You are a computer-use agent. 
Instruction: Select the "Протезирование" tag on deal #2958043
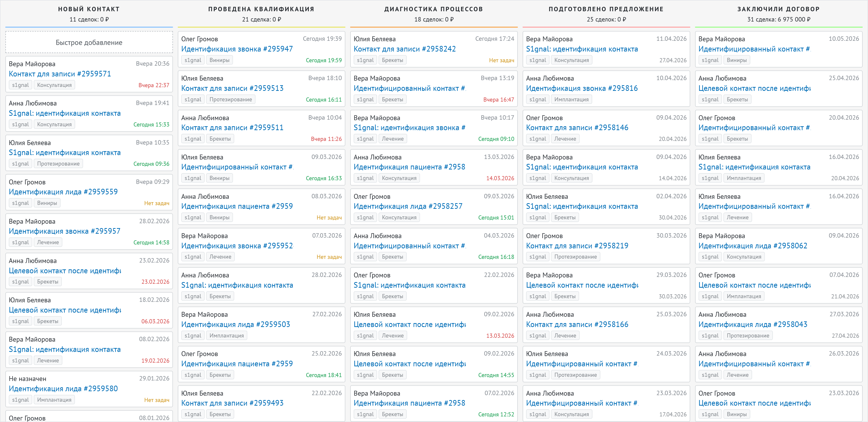[x=748, y=336]
